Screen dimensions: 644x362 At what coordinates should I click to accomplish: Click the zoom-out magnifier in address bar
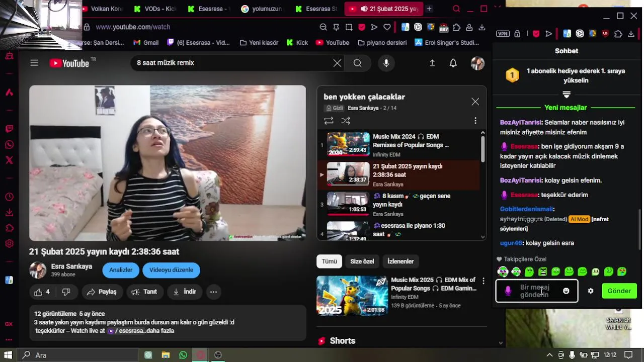323,27
